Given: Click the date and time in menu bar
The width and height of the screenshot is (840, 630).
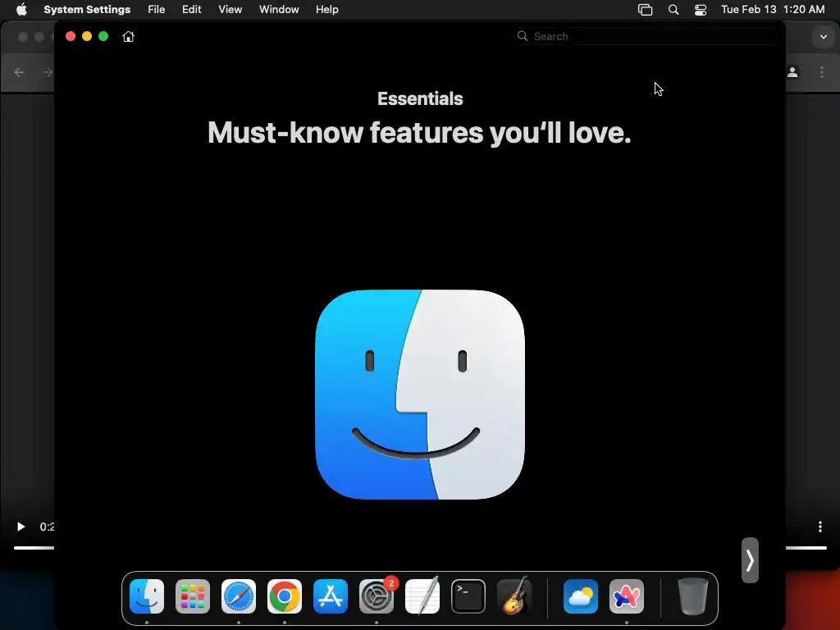Looking at the screenshot, I should (773, 10).
